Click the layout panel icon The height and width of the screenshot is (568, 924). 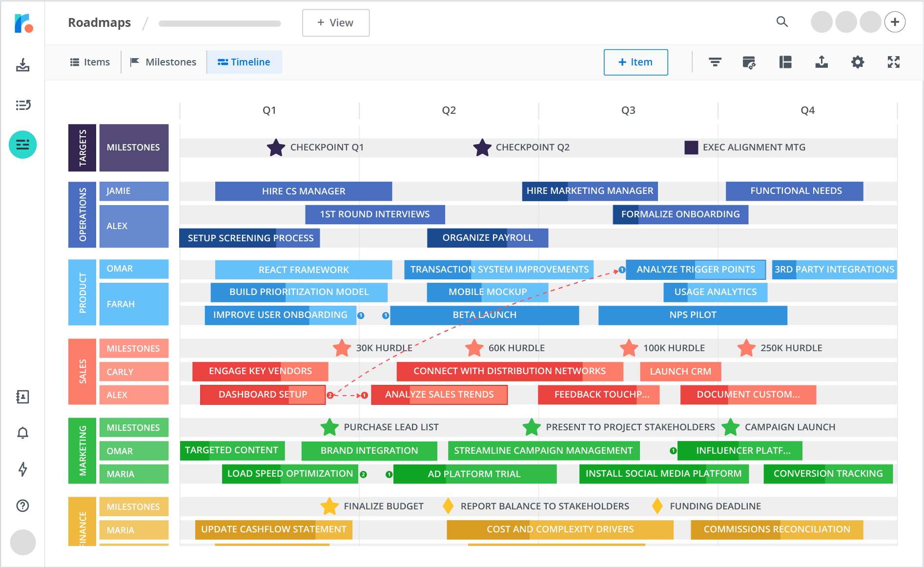point(785,62)
